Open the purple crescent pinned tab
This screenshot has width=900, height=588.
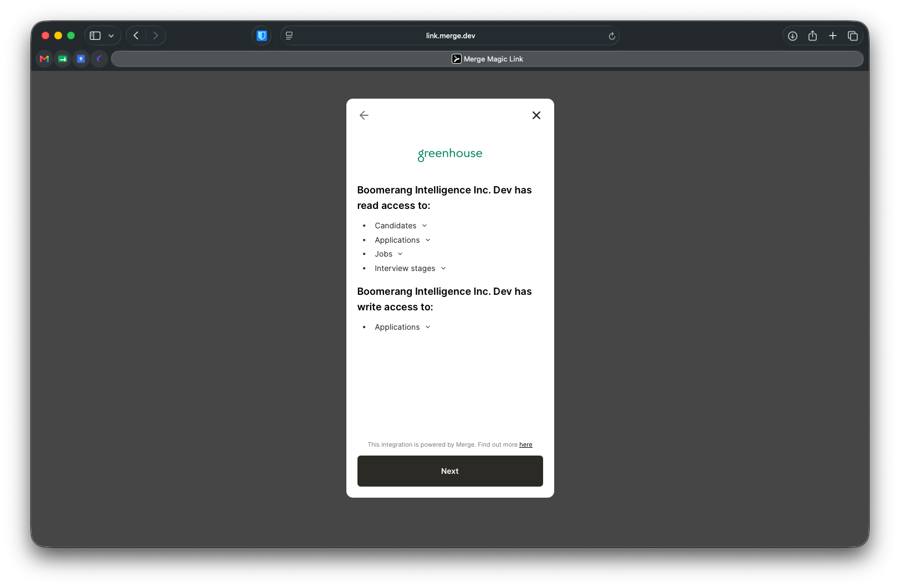click(99, 59)
